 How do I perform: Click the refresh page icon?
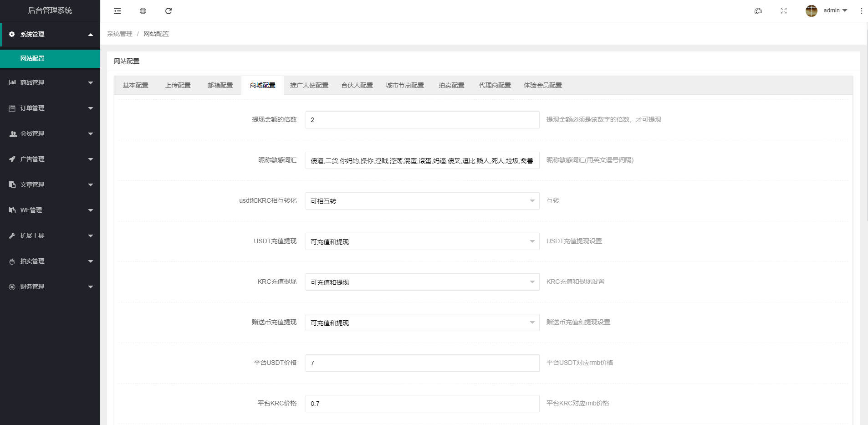[168, 11]
